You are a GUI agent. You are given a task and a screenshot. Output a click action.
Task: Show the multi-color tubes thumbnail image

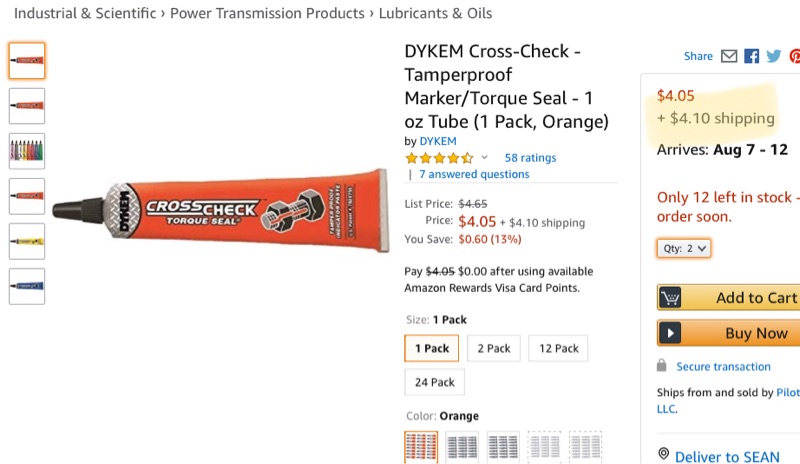pyautogui.click(x=27, y=151)
